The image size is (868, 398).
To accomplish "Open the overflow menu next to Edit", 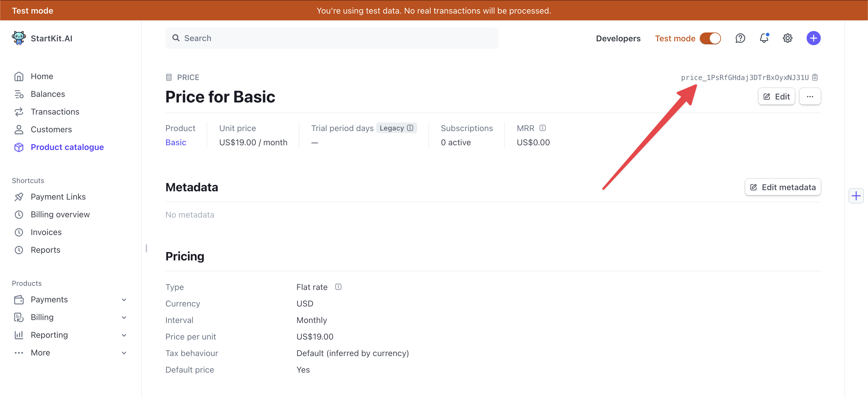I will [x=810, y=96].
